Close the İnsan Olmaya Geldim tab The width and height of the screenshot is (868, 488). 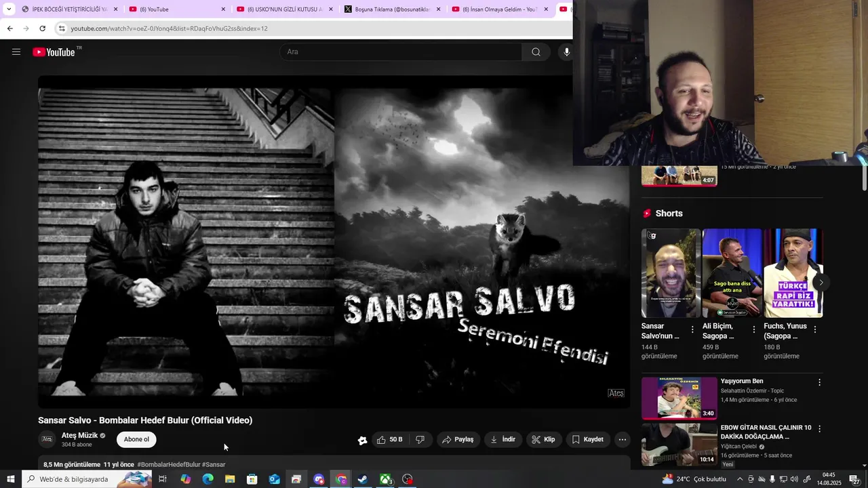point(547,9)
